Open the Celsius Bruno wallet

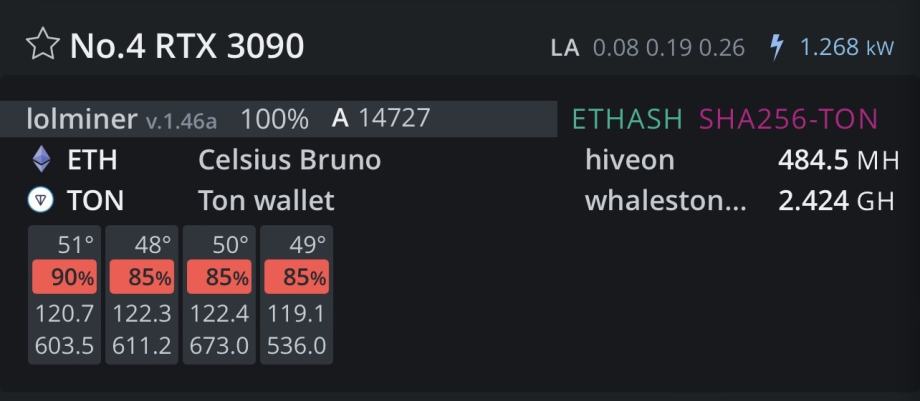(x=289, y=160)
